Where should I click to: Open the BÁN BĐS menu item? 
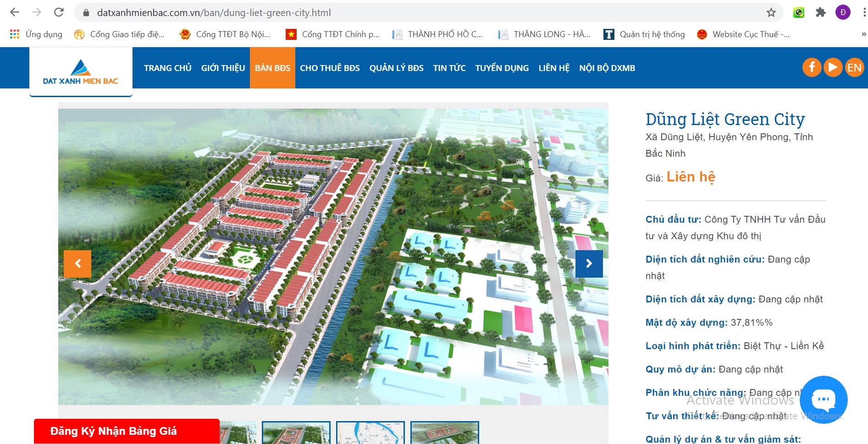pyautogui.click(x=272, y=67)
